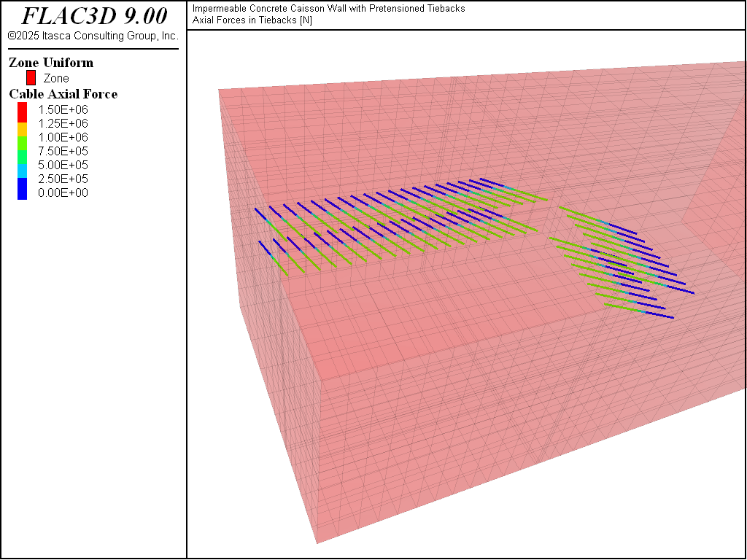Click the '1.25E+06' legend value
The width and height of the screenshot is (747, 560).
(x=63, y=123)
